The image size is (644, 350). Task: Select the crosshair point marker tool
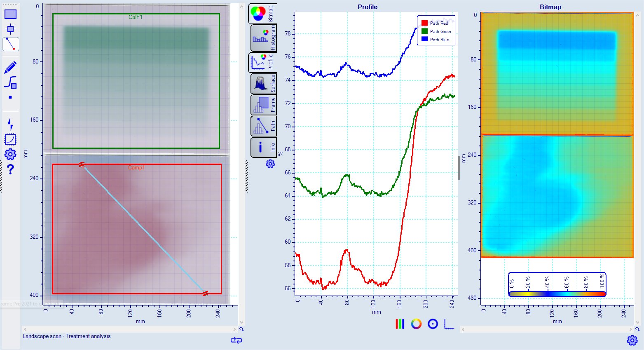[10, 29]
